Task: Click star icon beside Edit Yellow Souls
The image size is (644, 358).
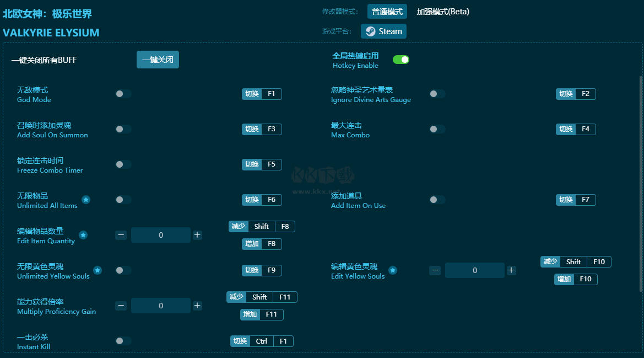Action: [393, 270]
